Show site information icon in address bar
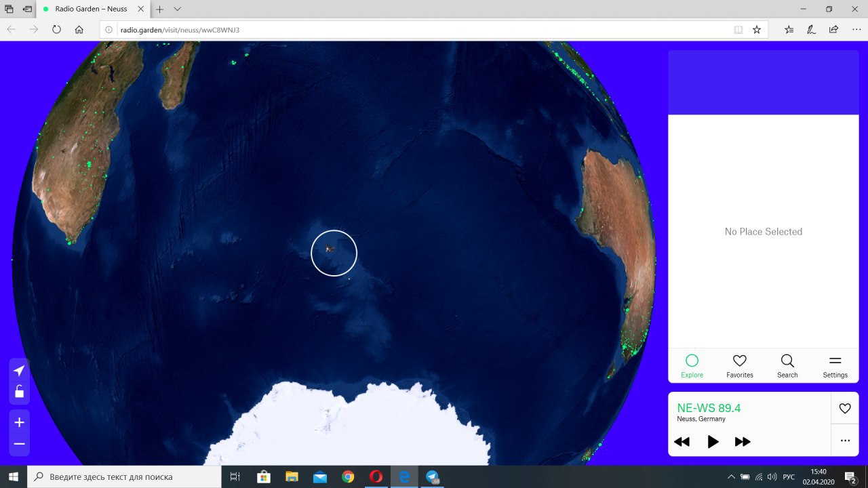The image size is (868, 488). [109, 30]
